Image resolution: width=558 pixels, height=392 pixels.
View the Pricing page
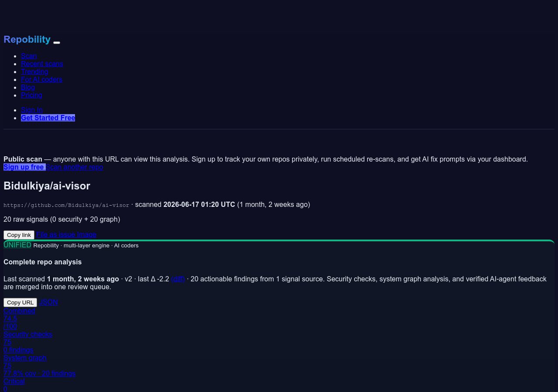point(31,95)
